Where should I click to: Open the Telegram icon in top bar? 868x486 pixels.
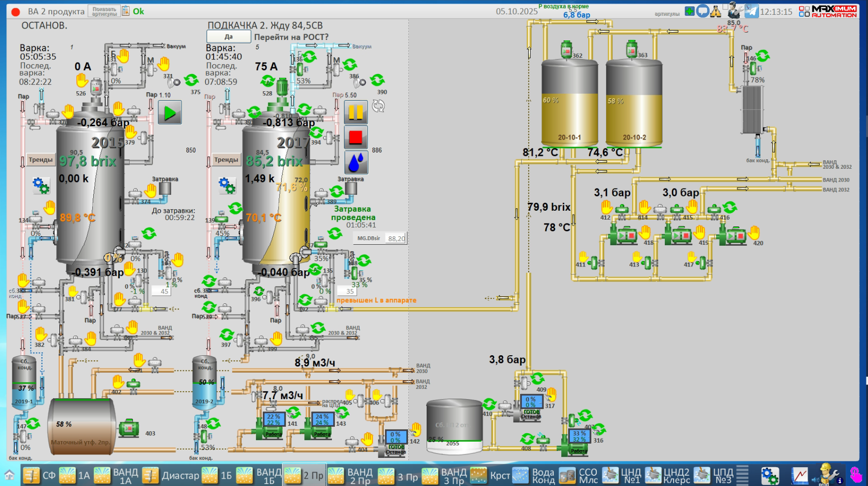click(x=751, y=11)
